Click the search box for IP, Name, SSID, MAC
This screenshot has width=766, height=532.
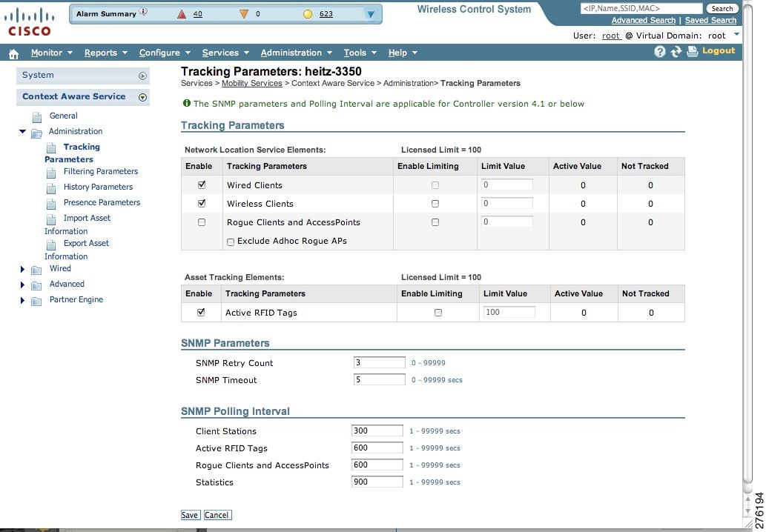[x=641, y=8]
